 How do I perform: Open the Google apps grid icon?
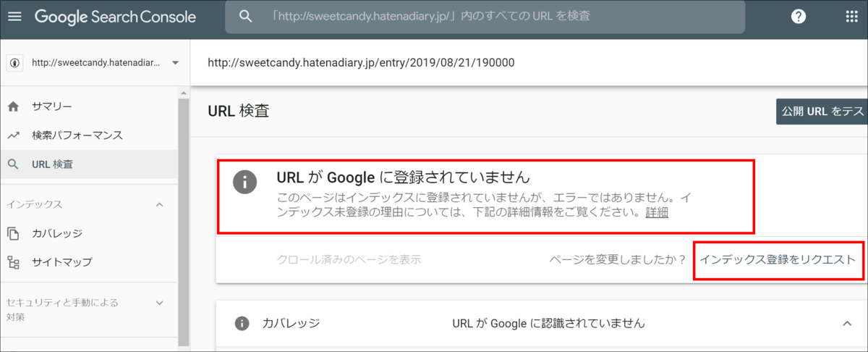pyautogui.click(x=852, y=17)
